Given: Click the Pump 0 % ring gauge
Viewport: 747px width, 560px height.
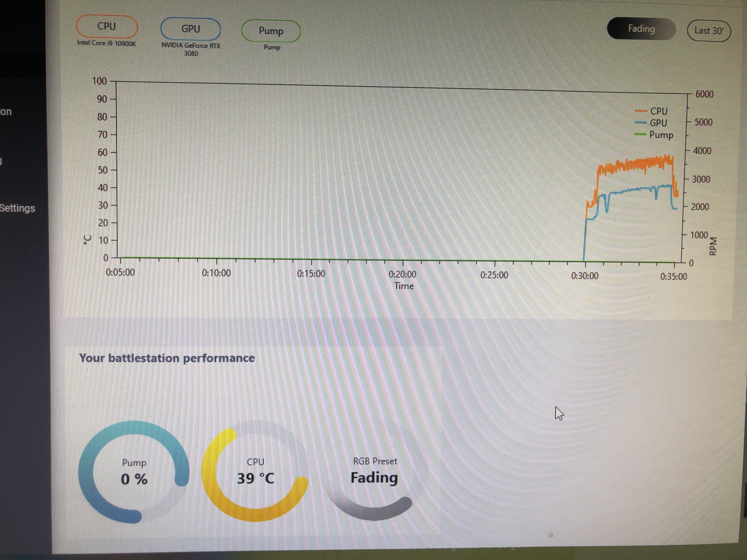Looking at the screenshot, I should coord(134,472).
